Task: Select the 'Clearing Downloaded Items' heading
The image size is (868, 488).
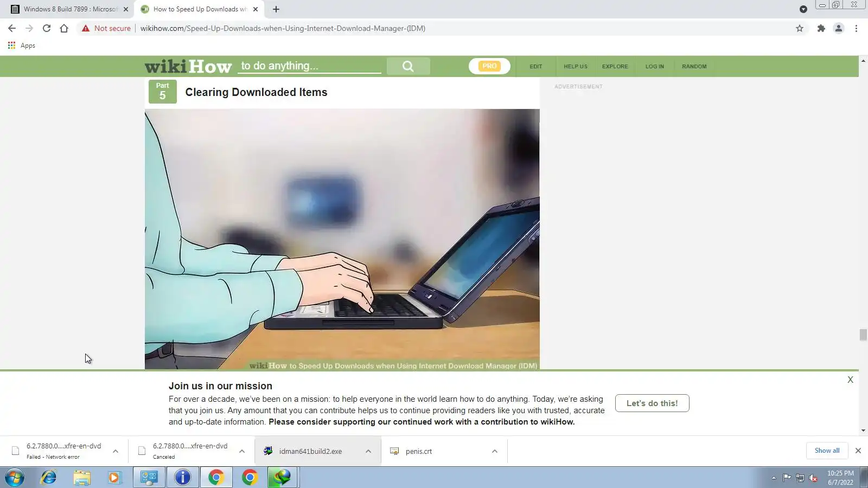Action: tap(256, 92)
